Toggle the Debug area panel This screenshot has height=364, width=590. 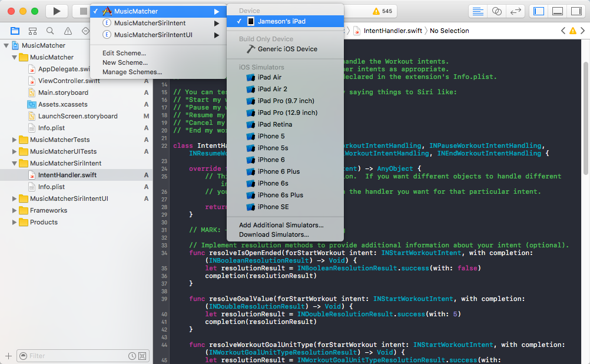click(x=558, y=11)
